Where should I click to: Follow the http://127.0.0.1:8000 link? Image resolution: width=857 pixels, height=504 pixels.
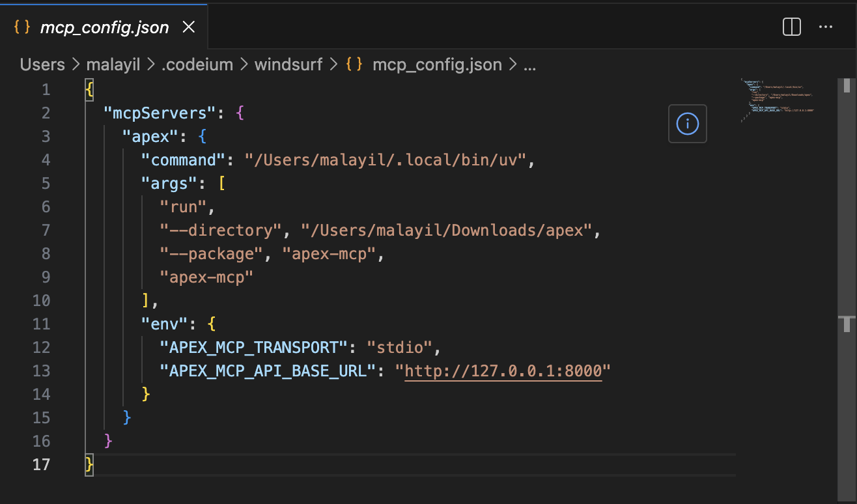pos(503,371)
